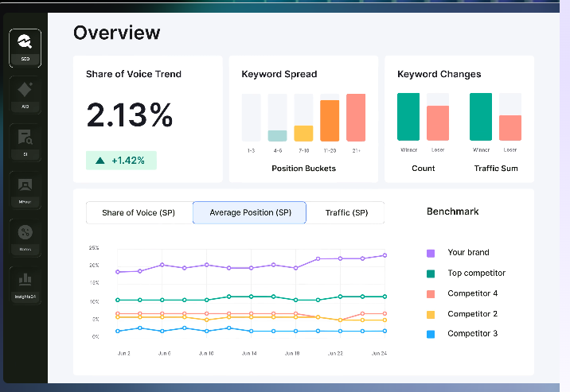This screenshot has height=392, width=570.
Task: Toggle Top competitor series in legend
Action: click(x=466, y=274)
